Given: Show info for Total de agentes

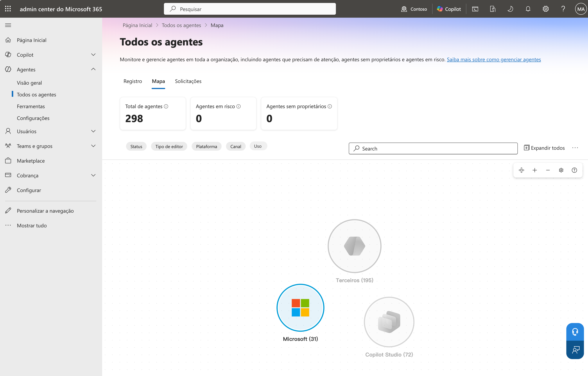Looking at the screenshot, I should [x=166, y=106].
